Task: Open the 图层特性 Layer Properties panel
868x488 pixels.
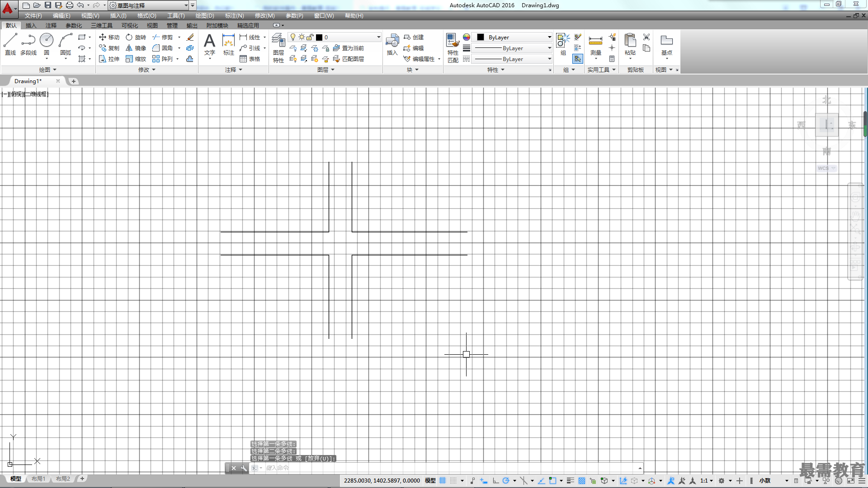Action: pos(278,48)
